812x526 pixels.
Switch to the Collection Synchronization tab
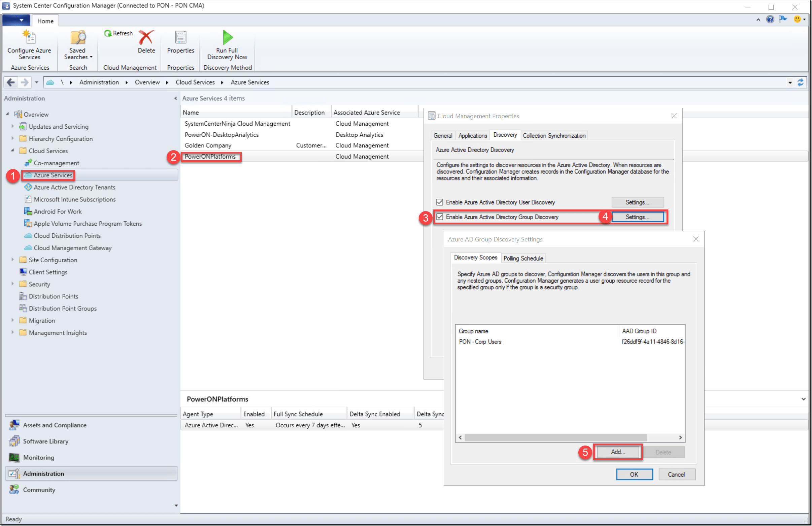554,135
